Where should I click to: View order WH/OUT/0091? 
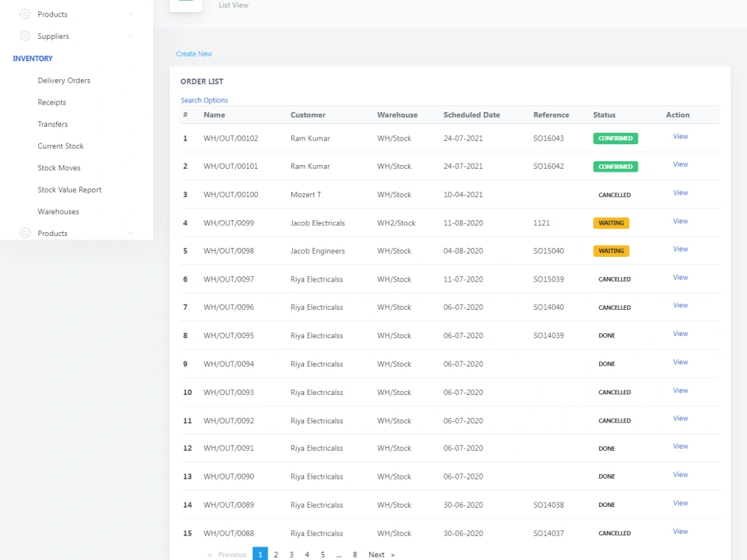[x=681, y=447]
